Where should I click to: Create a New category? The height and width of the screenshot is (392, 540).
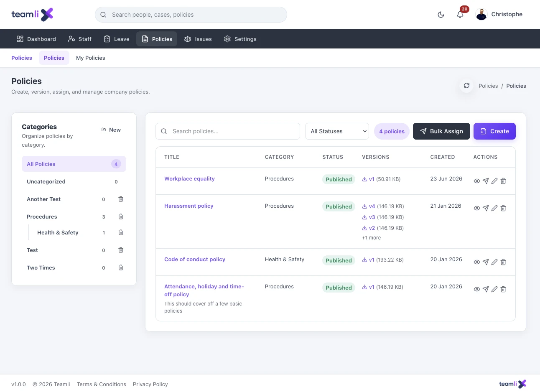point(111,130)
